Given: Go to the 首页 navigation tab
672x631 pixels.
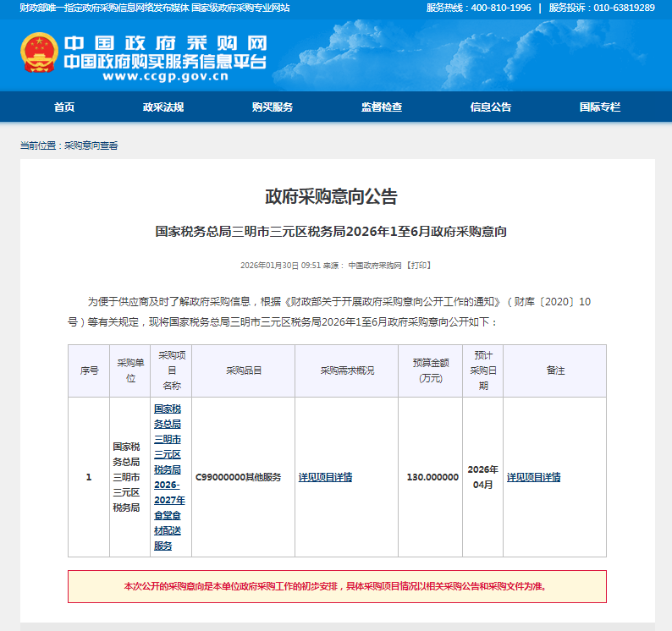Looking at the screenshot, I should pos(64,107).
